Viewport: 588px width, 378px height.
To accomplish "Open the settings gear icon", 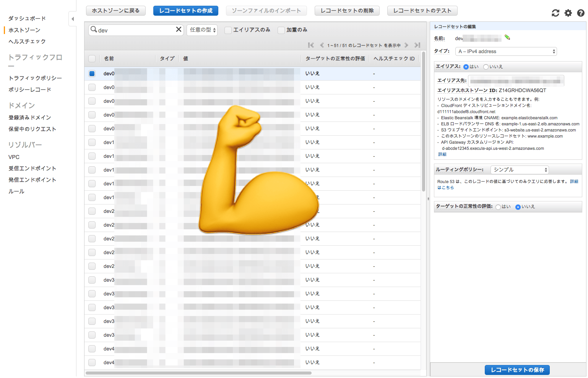I will click(568, 13).
